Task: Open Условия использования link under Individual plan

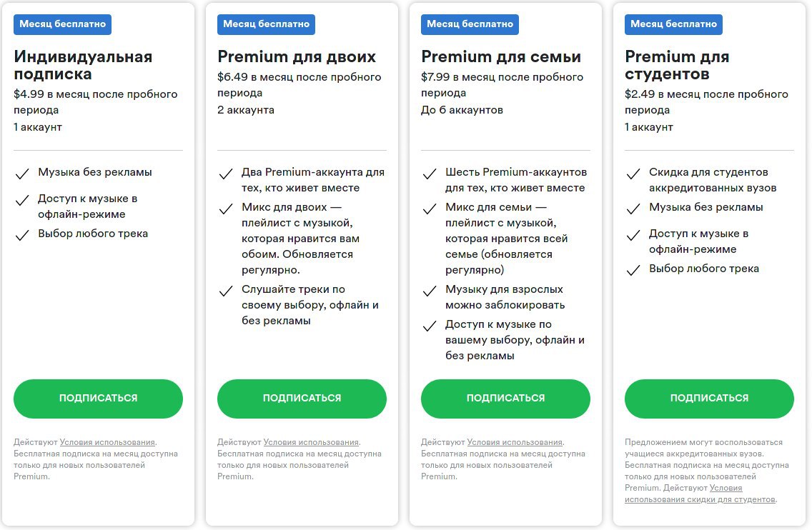Action: [x=107, y=442]
